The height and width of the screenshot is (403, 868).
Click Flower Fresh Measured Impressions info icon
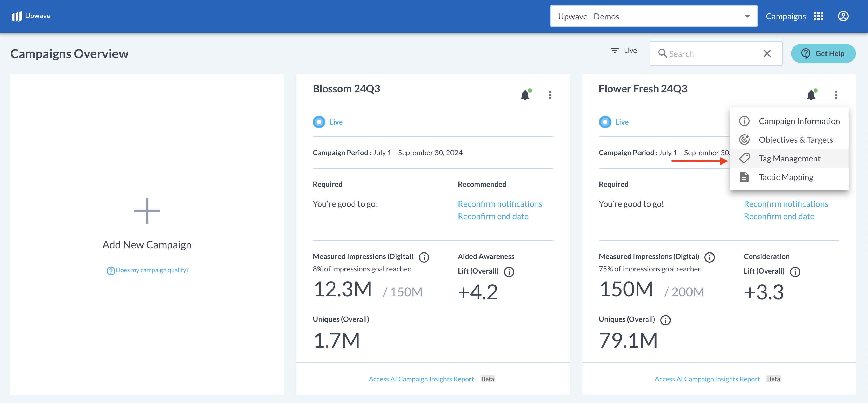(x=710, y=257)
